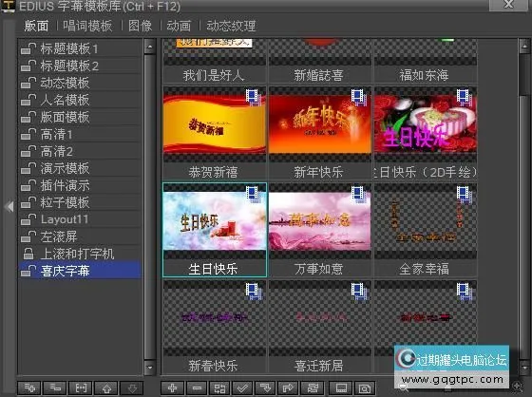532x397 pixels.
Task: Click film-strip icon on 喜迁新居 thumbnail
Action: pyautogui.click(x=358, y=292)
